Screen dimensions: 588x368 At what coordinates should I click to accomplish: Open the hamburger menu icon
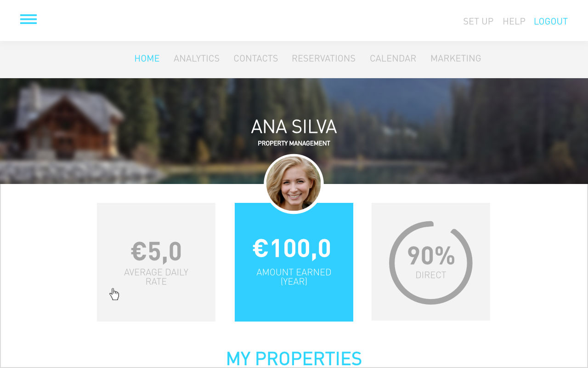[28, 19]
